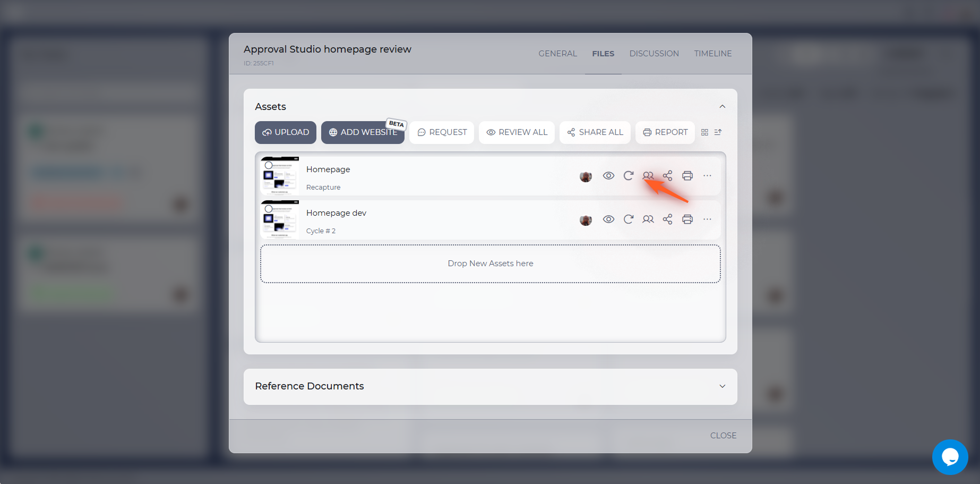Click the Drop New Assets here zone
980x484 pixels.
[491, 264]
